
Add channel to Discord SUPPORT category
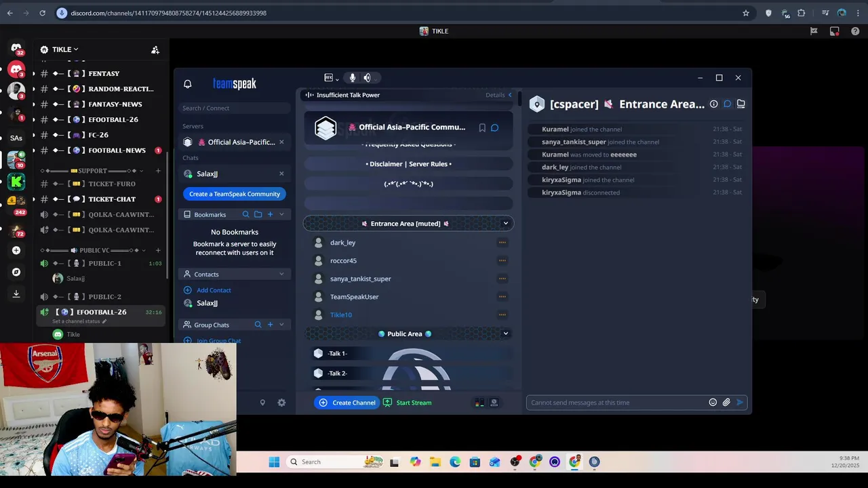(158, 171)
